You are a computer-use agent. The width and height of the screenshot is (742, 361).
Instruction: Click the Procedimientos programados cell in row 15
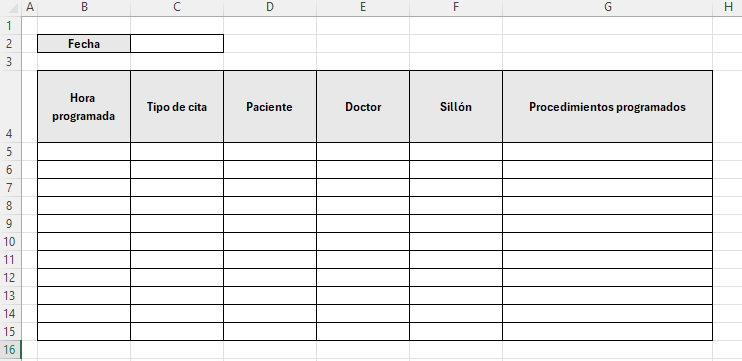coord(607,331)
